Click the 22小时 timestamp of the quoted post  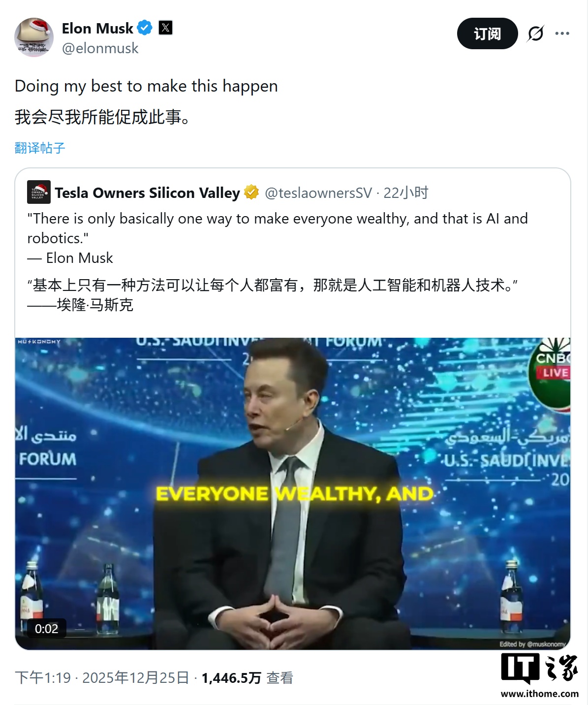coord(406,192)
